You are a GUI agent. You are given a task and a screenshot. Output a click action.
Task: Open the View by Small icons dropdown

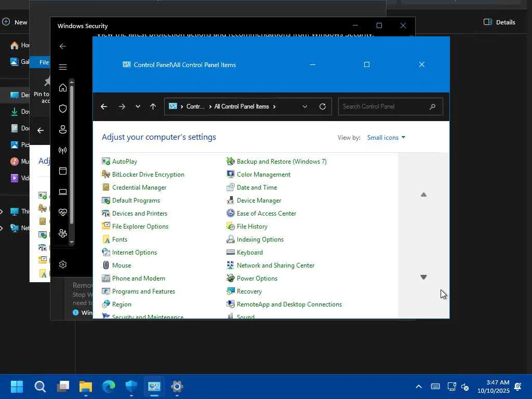click(x=386, y=137)
